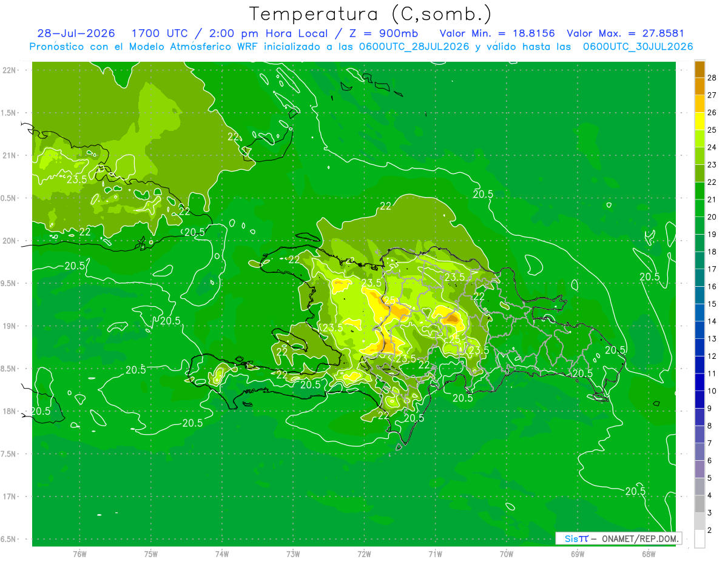Click the colorbar label '4'
728x562 pixels.
(x=710, y=495)
